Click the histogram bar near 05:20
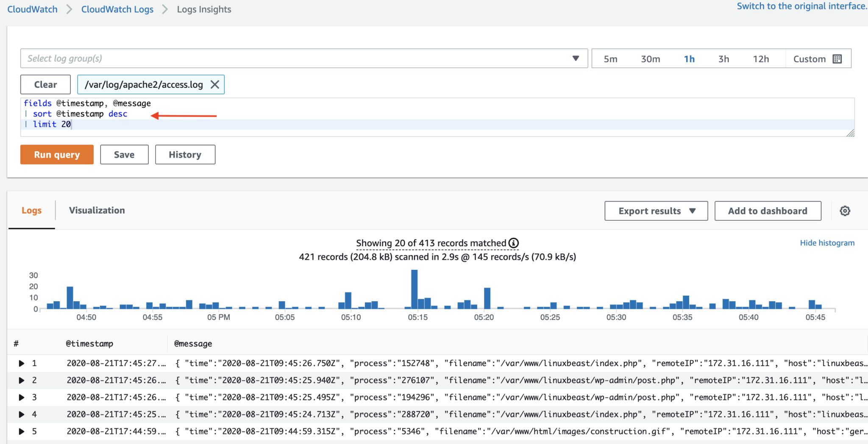The height and width of the screenshot is (444, 868). (x=487, y=298)
